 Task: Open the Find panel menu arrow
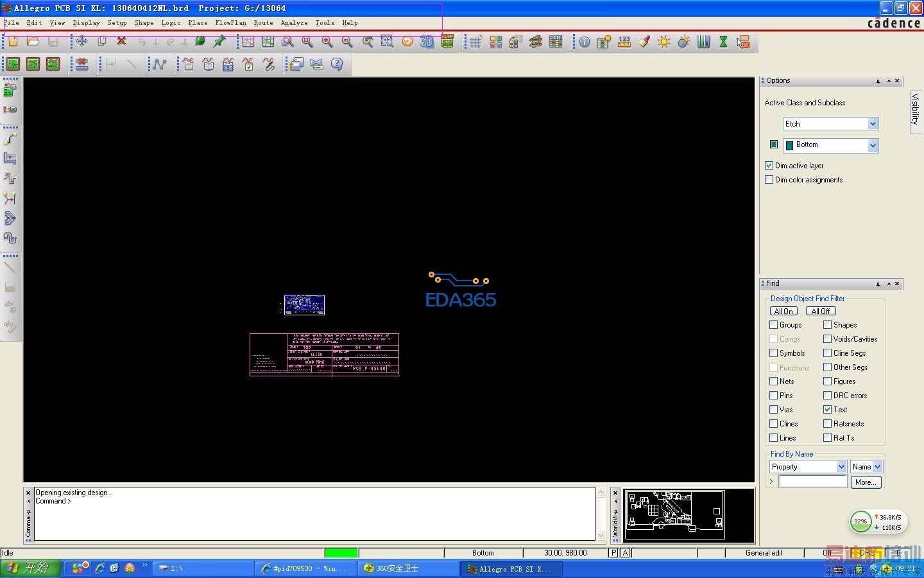pyautogui.click(x=889, y=284)
